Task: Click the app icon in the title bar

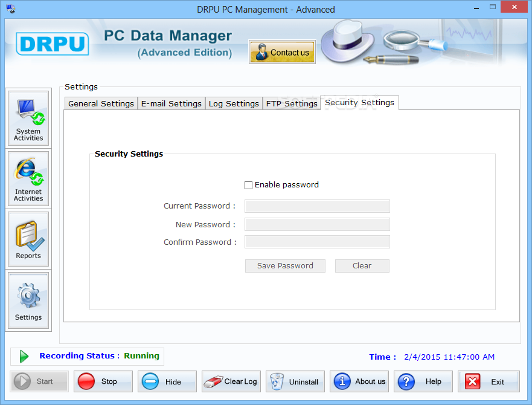Action: tap(11, 8)
